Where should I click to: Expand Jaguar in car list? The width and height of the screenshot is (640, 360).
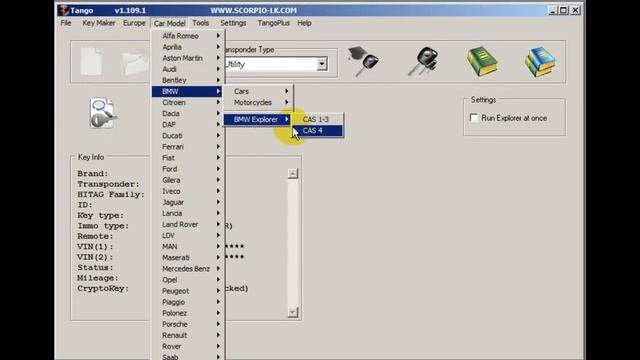[x=188, y=202]
